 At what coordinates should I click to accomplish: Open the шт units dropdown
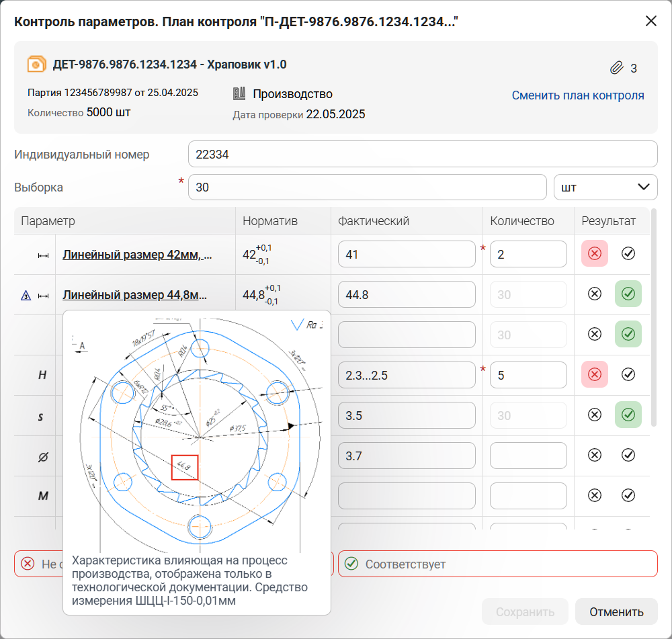click(605, 187)
